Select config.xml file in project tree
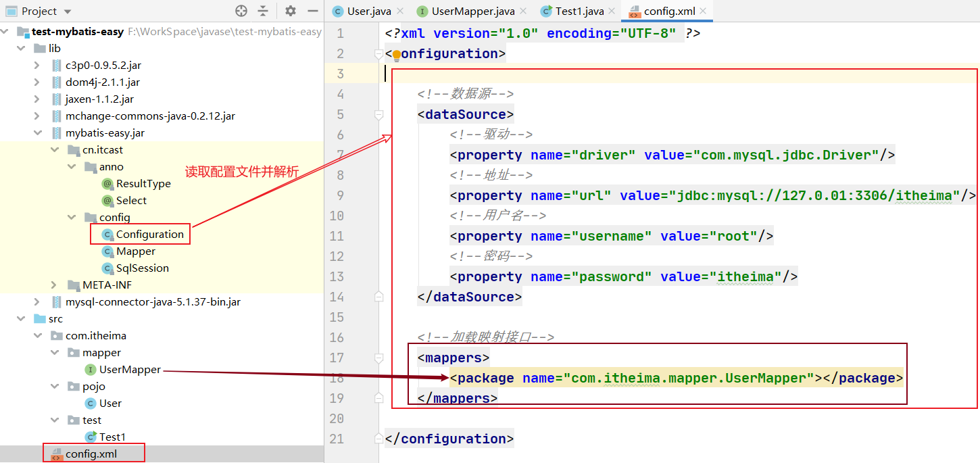980x463 pixels. (91, 454)
